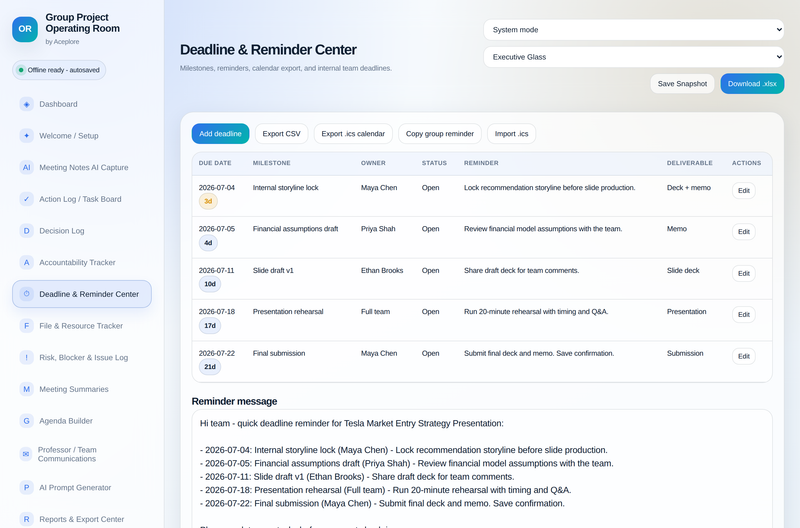Click the 17d countdown badge

(210, 325)
